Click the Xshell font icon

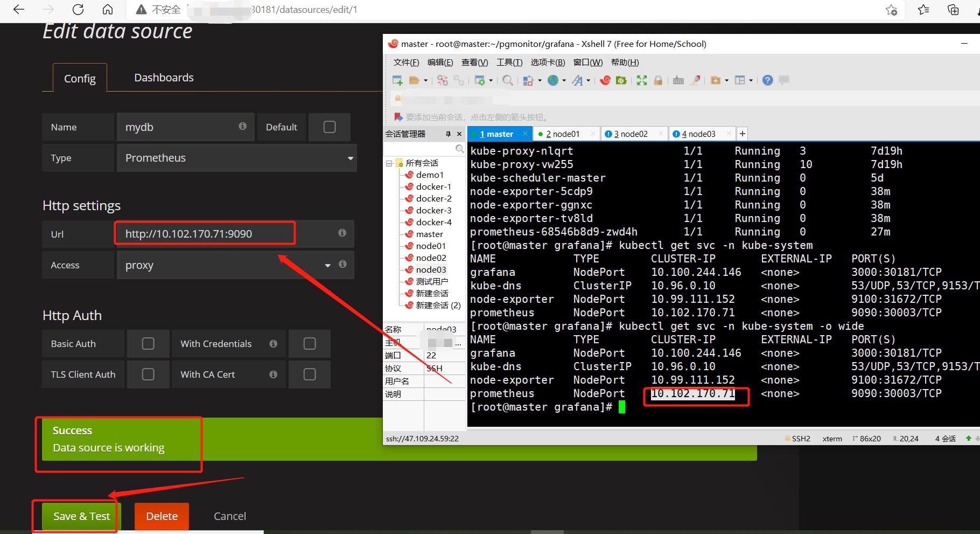[x=577, y=80]
